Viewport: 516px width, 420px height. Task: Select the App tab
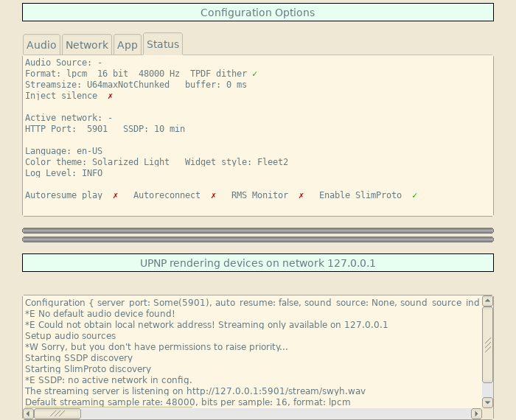pos(128,44)
